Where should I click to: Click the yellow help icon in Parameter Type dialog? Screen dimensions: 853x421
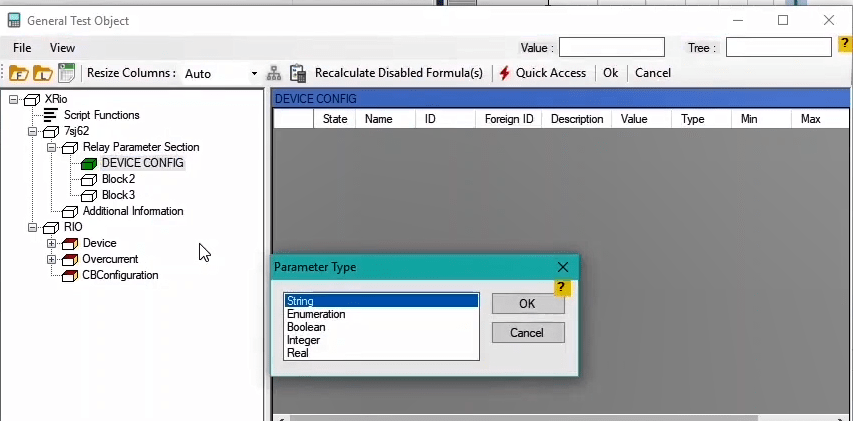pos(562,288)
